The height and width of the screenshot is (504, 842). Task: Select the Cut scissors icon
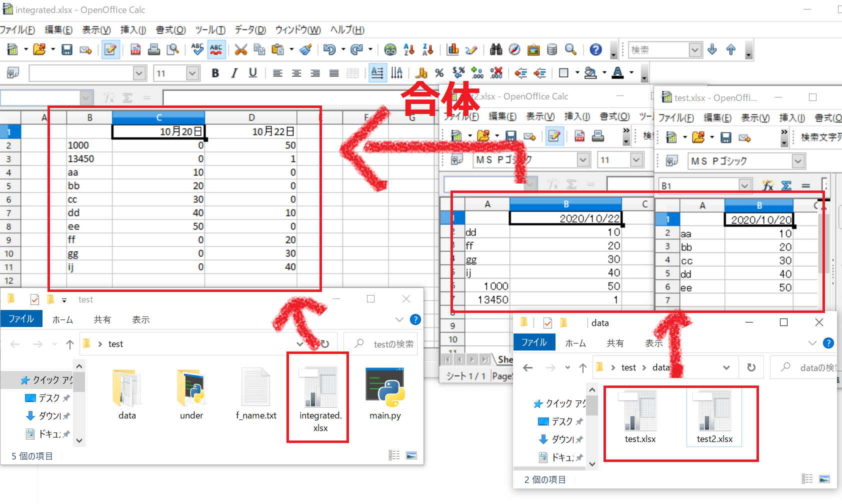click(241, 49)
